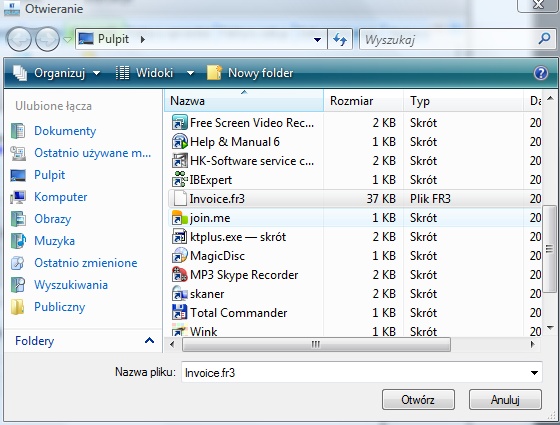Open the help question mark icon

click(541, 73)
